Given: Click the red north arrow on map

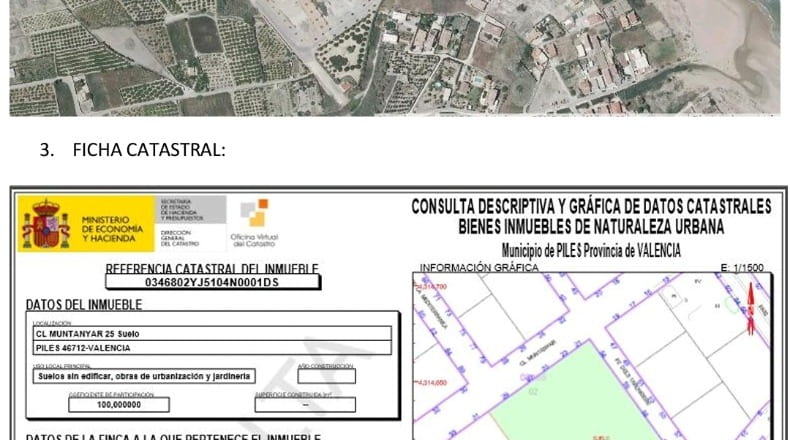Looking at the screenshot, I should (x=751, y=308).
